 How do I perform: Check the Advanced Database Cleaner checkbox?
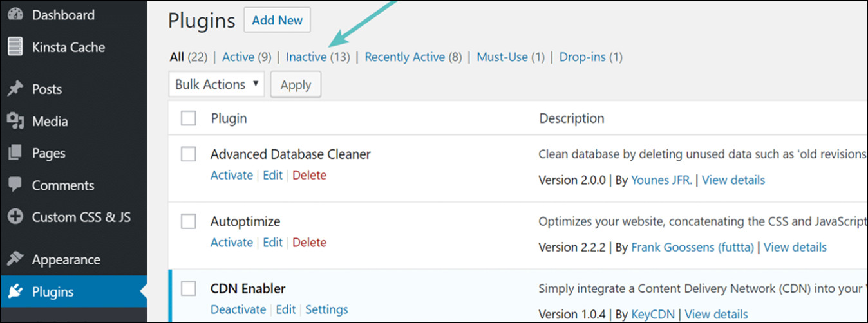(x=188, y=154)
